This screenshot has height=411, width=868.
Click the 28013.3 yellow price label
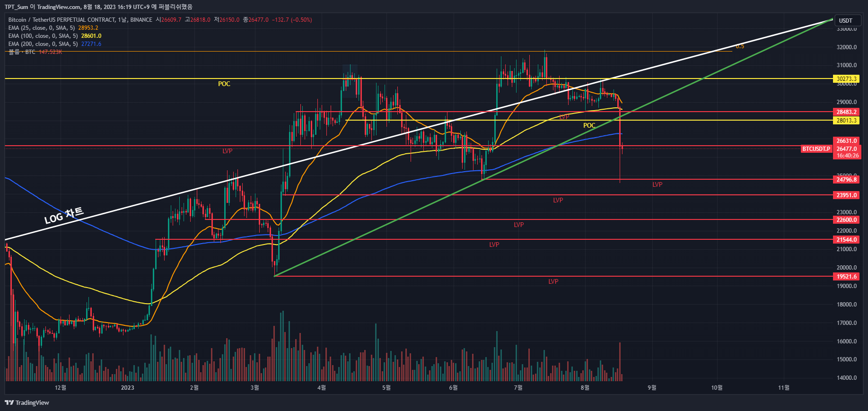click(x=847, y=121)
